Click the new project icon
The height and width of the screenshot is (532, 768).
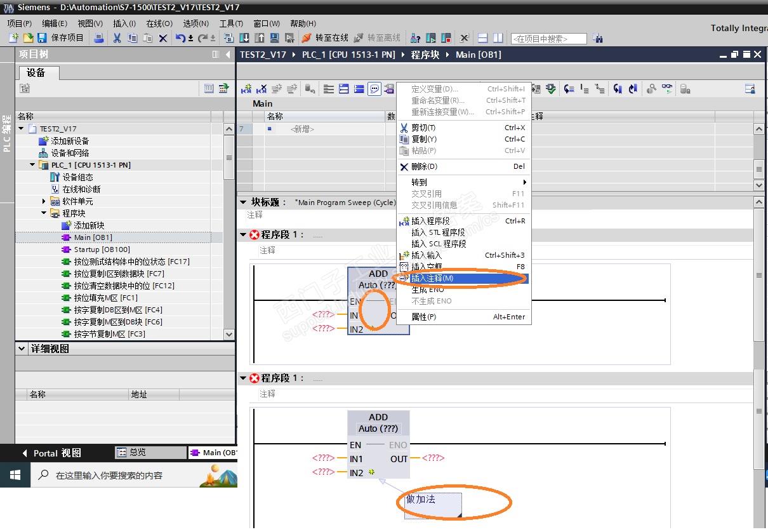point(13,38)
